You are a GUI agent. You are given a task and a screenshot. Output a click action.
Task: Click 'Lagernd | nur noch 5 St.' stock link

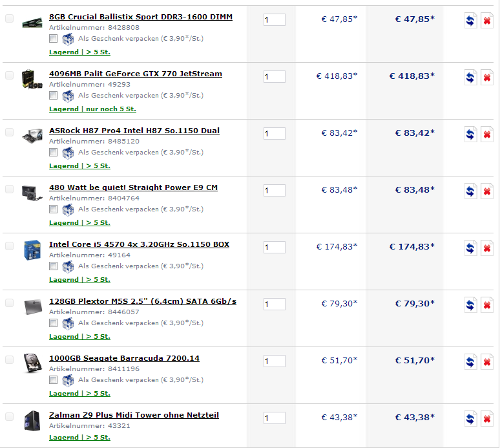92,109
